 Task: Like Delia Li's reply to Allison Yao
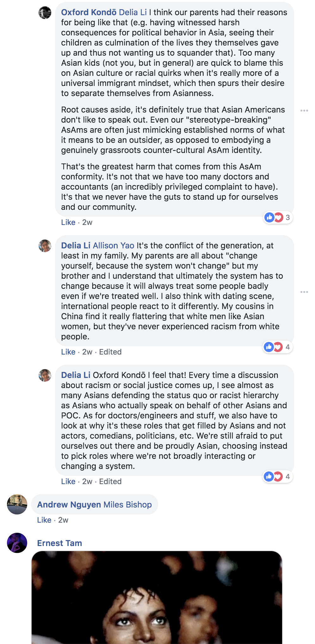tap(68, 352)
